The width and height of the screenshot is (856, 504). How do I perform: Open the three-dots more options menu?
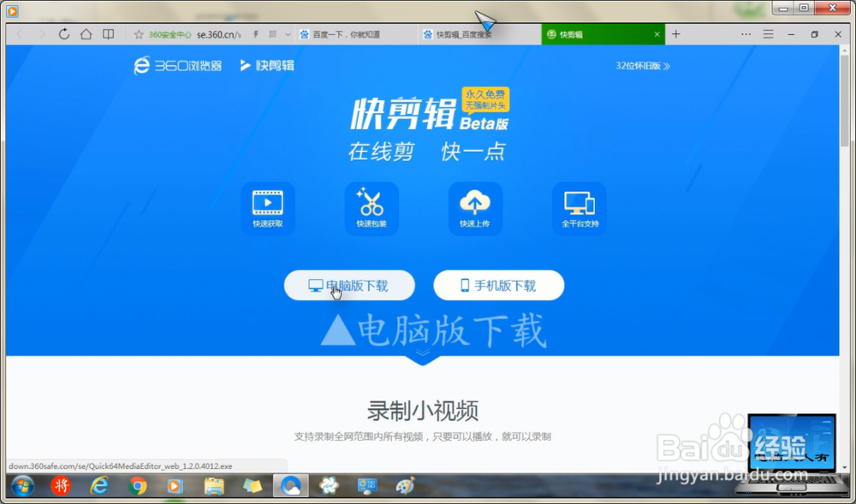coord(746,34)
